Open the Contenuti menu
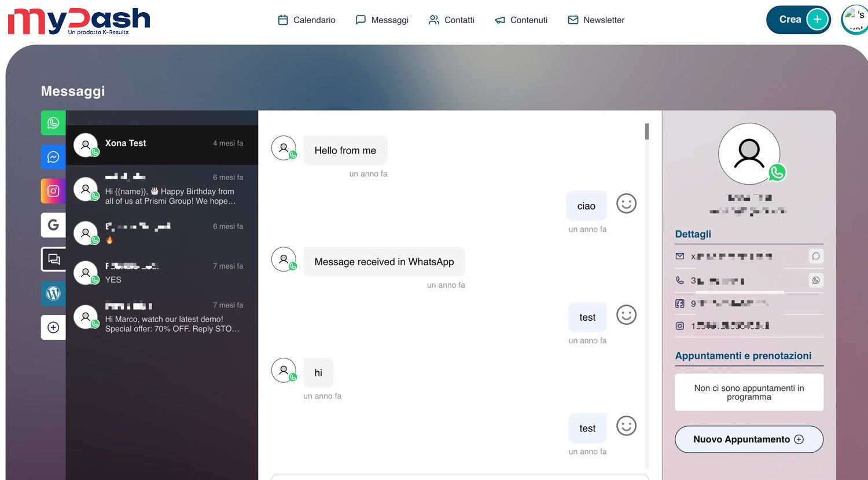 (x=521, y=20)
